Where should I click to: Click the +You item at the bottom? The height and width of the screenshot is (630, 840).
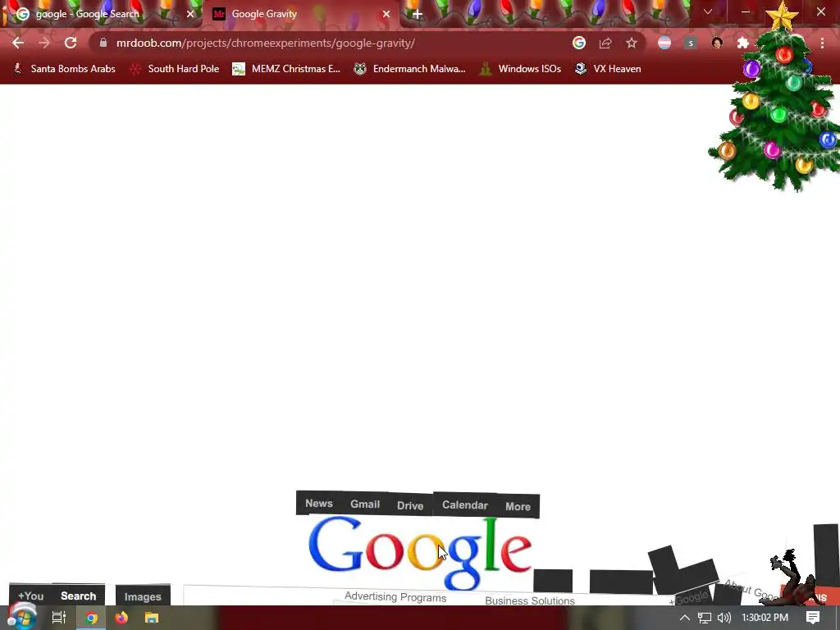click(x=30, y=596)
